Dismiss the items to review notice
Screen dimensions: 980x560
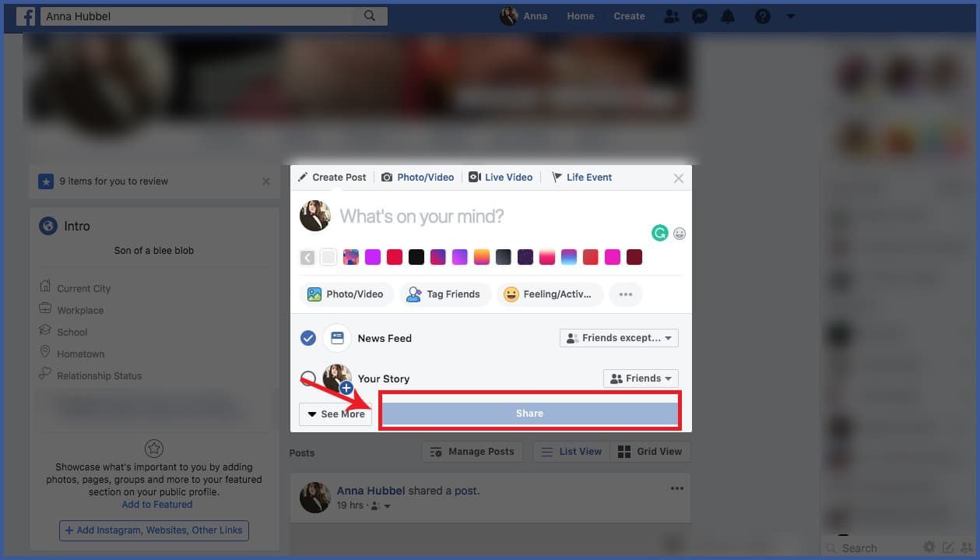pyautogui.click(x=266, y=181)
